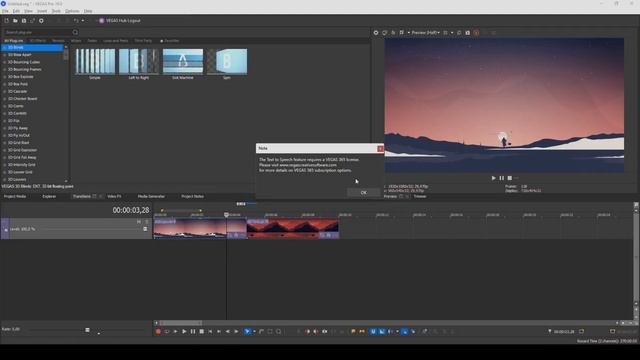Open the undo history dropdown arrow
640x360 pixels.
pyautogui.click(x=83, y=20)
